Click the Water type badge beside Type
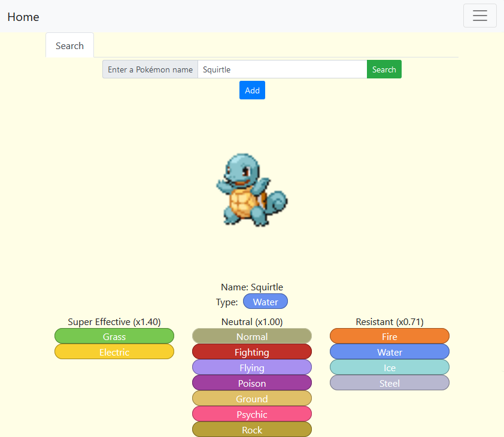 pos(266,301)
